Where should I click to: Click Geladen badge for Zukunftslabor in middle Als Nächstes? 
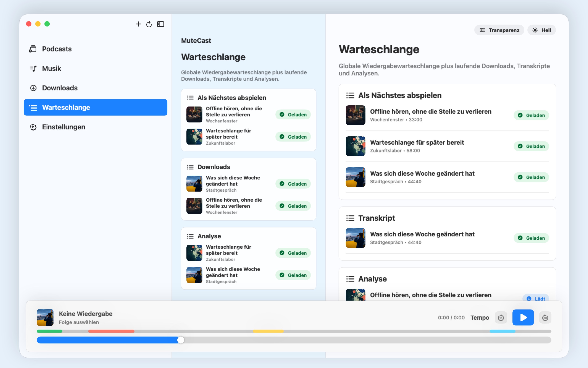[293, 137]
